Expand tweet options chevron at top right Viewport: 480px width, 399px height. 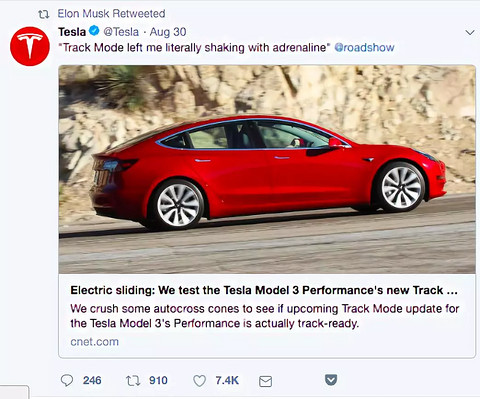click(x=470, y=32)
